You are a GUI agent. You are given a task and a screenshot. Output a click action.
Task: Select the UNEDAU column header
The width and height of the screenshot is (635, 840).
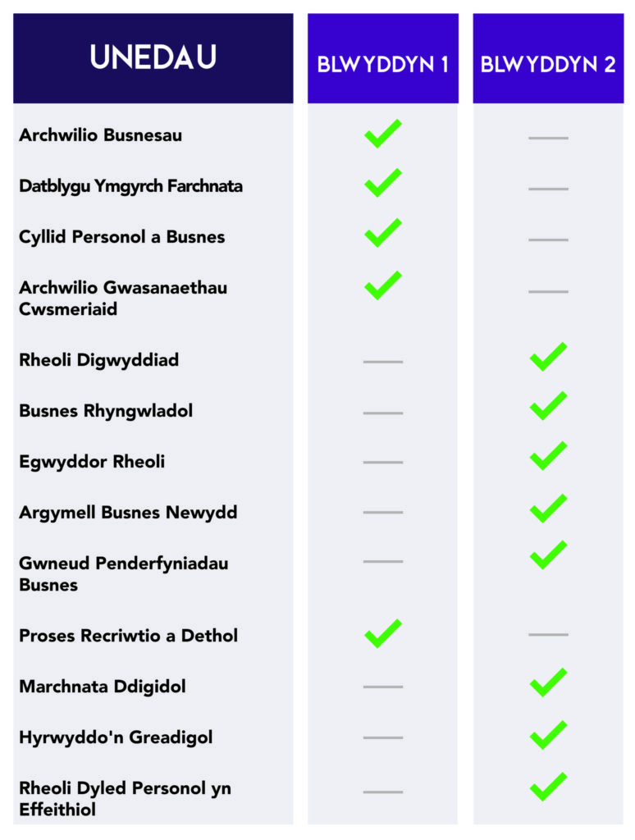153,57
